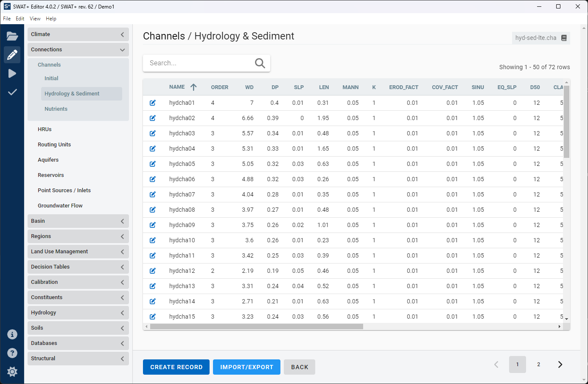The height and width of the screenshot is (384, 588).
Task: Click the BACK button
Action: 300,367
